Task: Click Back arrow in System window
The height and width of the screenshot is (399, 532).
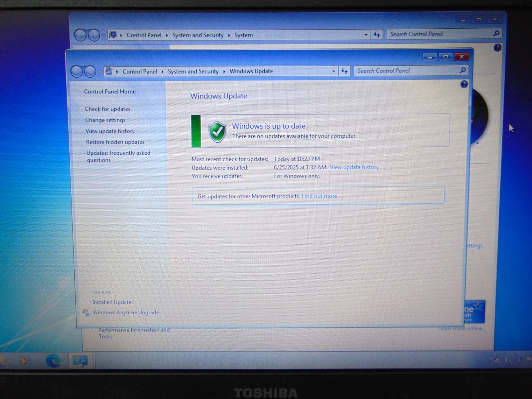Action: [80, 35]
